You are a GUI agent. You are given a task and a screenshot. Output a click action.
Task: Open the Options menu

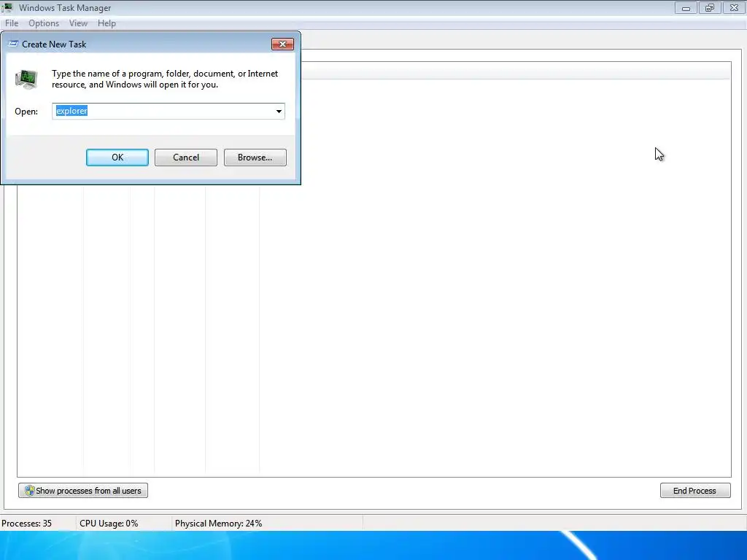coord(44,23)
